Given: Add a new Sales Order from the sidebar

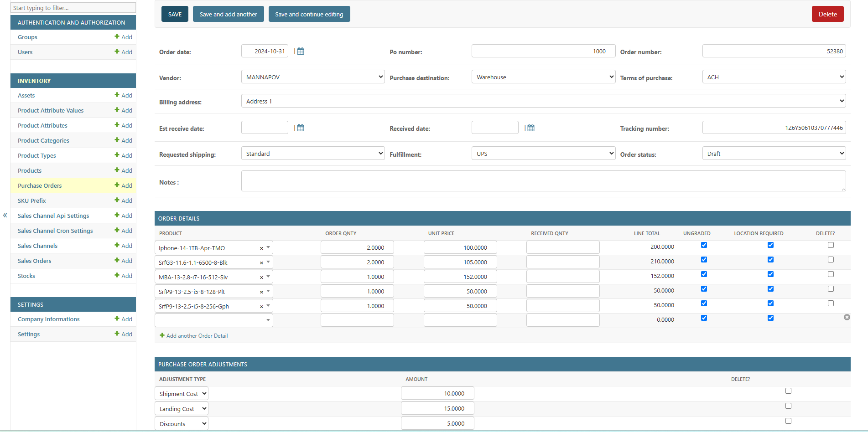Looking at the screenshot, I should coord(123,261).
